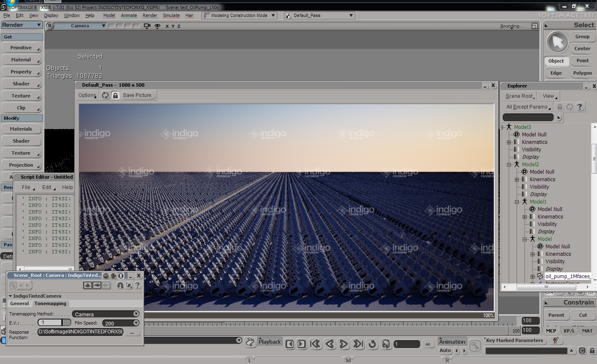Go to the first frame
The image size is (597, 364).
click(x=315, y=344)
